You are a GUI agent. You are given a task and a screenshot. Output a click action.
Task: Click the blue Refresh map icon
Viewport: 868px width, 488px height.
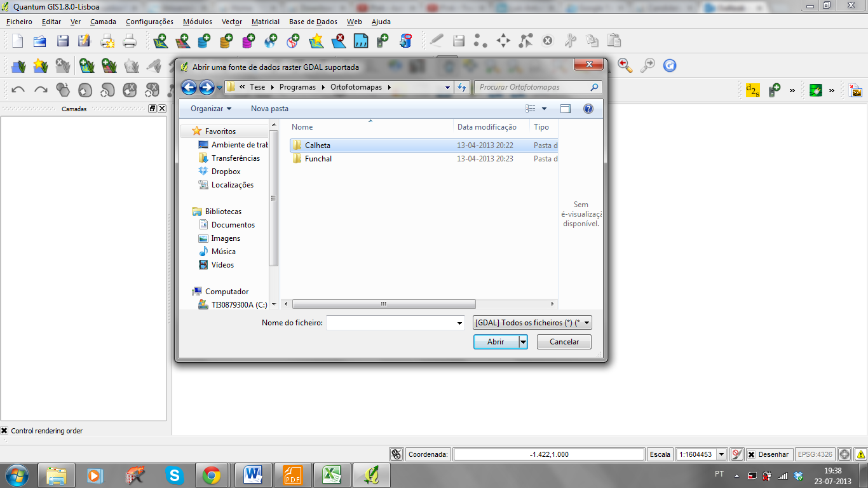point(669,65)
